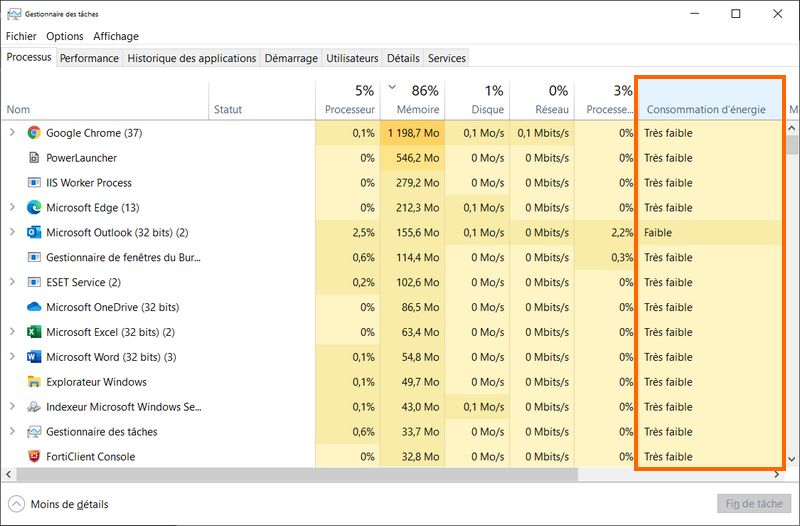
Task: Expand the Google Chrome process group
Action: pyautogui.click(x=12, y=133)
